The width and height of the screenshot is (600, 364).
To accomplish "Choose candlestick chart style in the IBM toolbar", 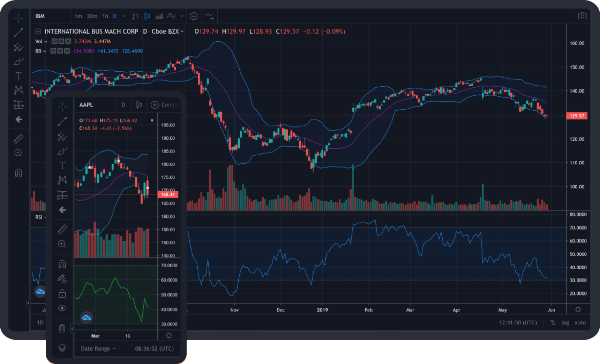I will point(147,16).
